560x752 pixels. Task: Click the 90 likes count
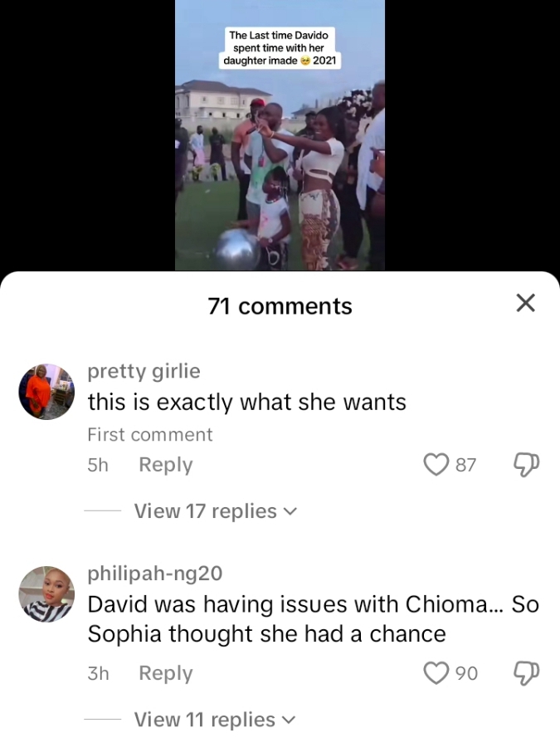(x=466, y=673)
